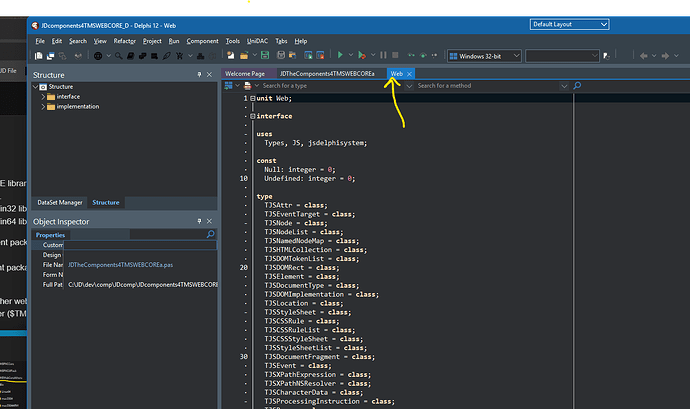Pin the Structure panel
The image size is (690, 409).
(x=198, y=75)
